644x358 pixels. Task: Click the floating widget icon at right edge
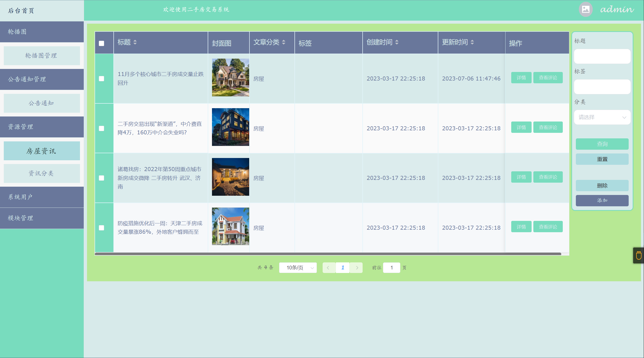click(x=638, y=256)
